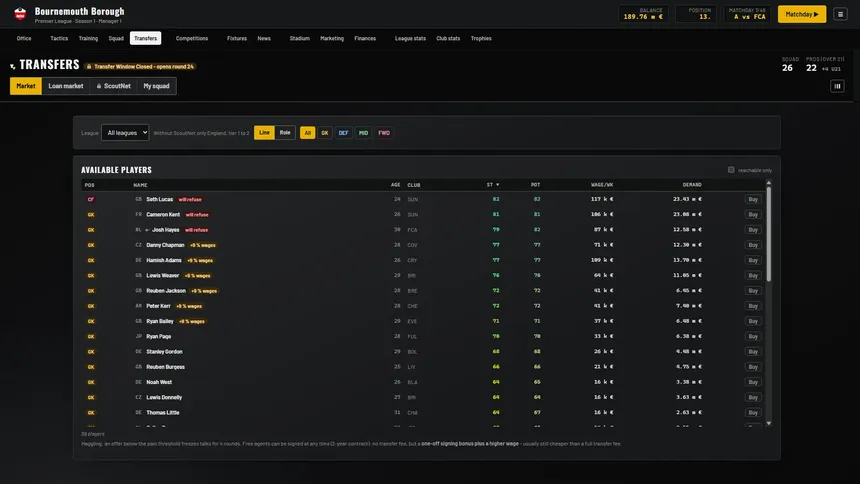Filter players by MID position
Image resolution: width=860 pixels, height=484 pixels.
tap(363, 133)
